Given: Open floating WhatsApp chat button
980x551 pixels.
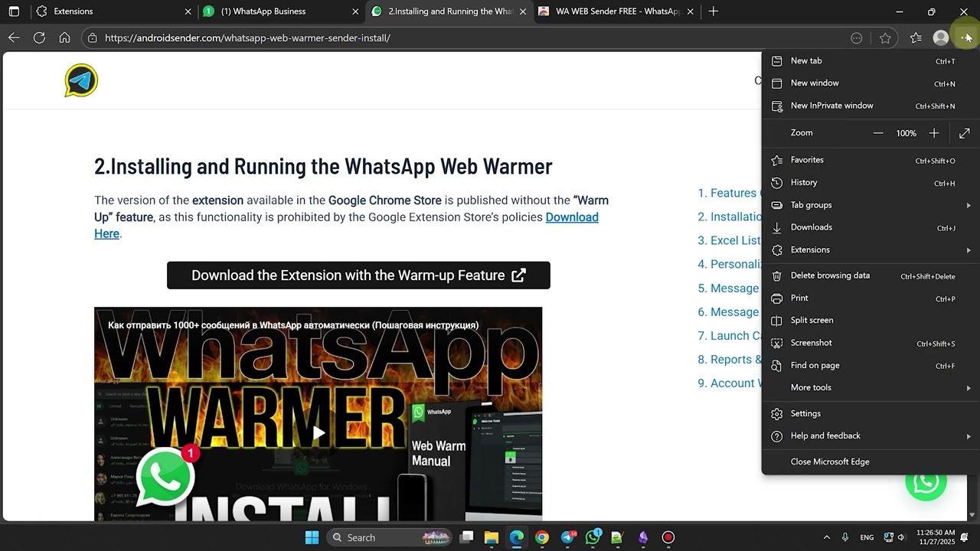Looking at the screenshot, I should click(926, 481).
